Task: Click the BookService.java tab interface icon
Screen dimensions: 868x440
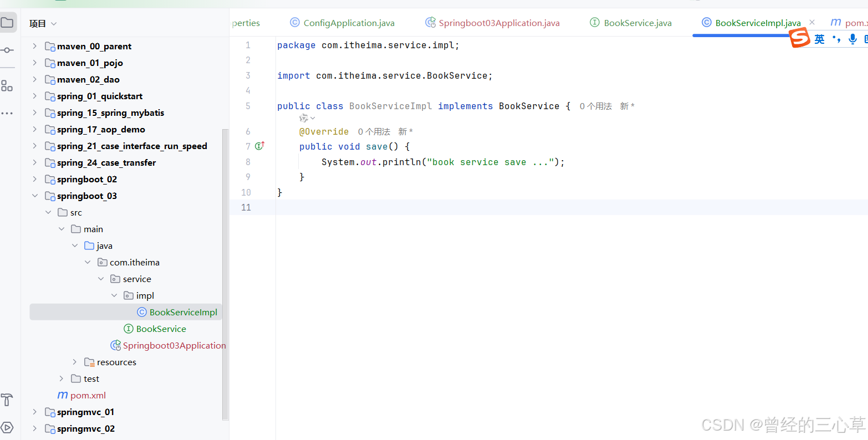Action: tap(595, 23)
